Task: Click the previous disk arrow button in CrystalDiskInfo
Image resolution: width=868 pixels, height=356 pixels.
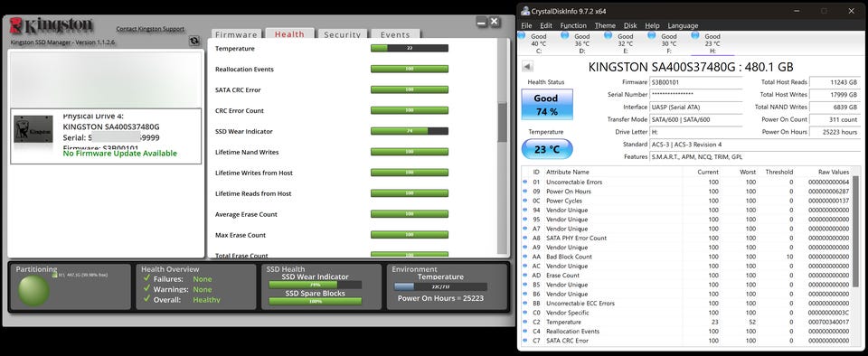Action: pyautogui.click(x=527, y=67)
